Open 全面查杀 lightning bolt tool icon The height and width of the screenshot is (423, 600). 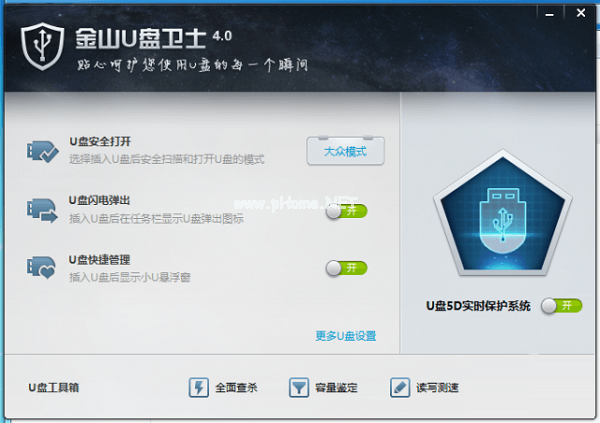(x=199, y=387)
